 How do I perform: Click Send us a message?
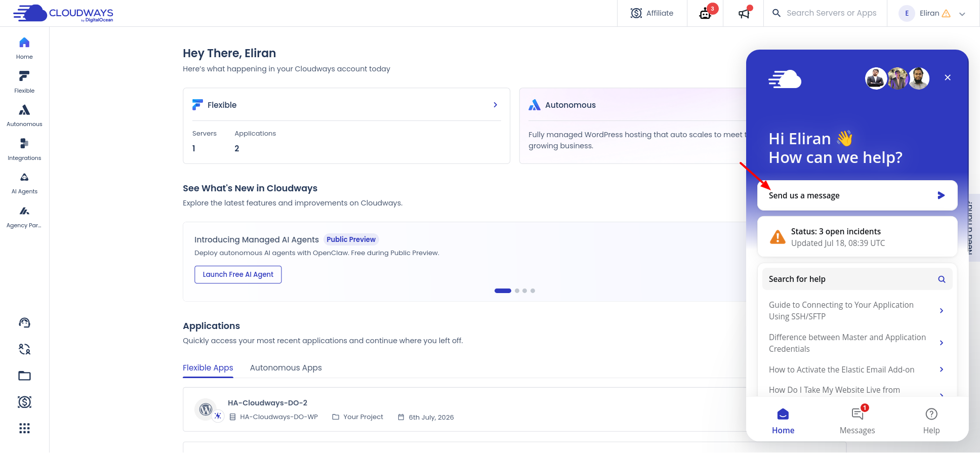(x=857, y=195)
